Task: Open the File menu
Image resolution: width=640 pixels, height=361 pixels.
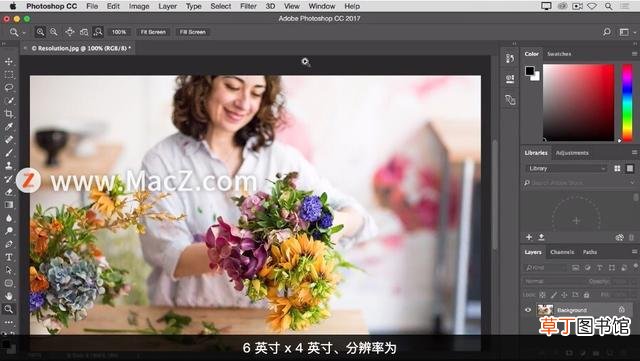Action: 92,6
